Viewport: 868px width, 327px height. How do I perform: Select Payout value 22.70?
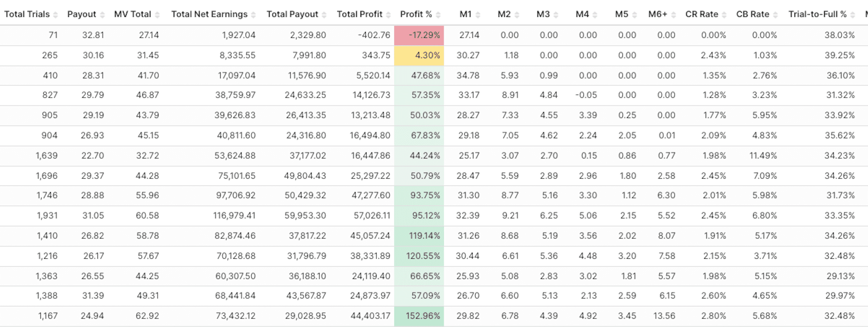click(x=93, y=156)
